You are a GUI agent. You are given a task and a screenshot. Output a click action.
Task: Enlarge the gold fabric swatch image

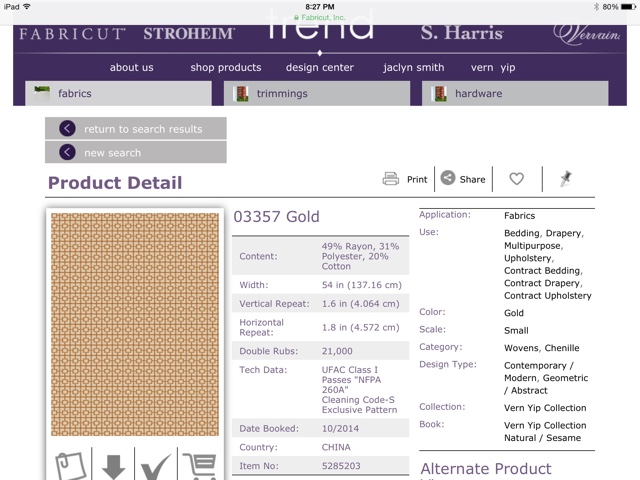tap(135, 324)
